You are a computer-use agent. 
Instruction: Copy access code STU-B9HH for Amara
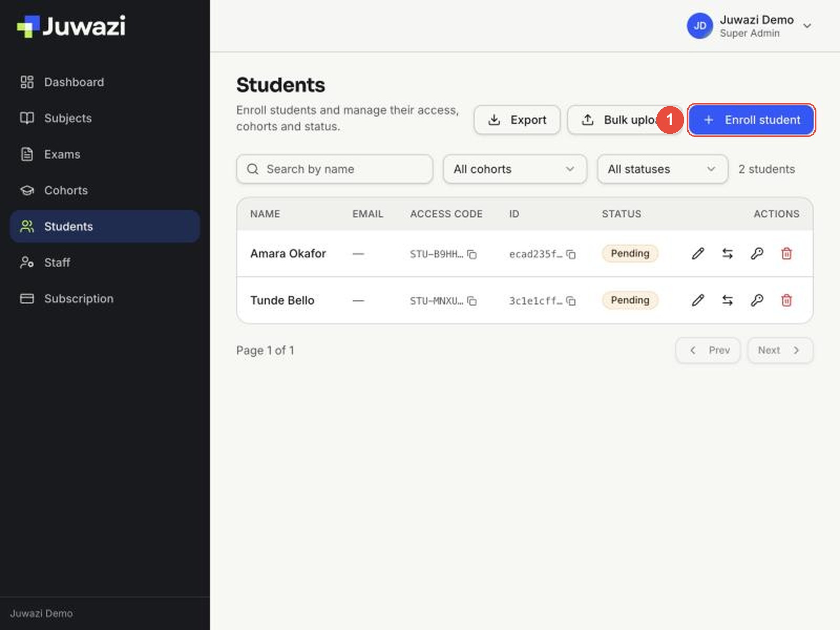(472, 254)
